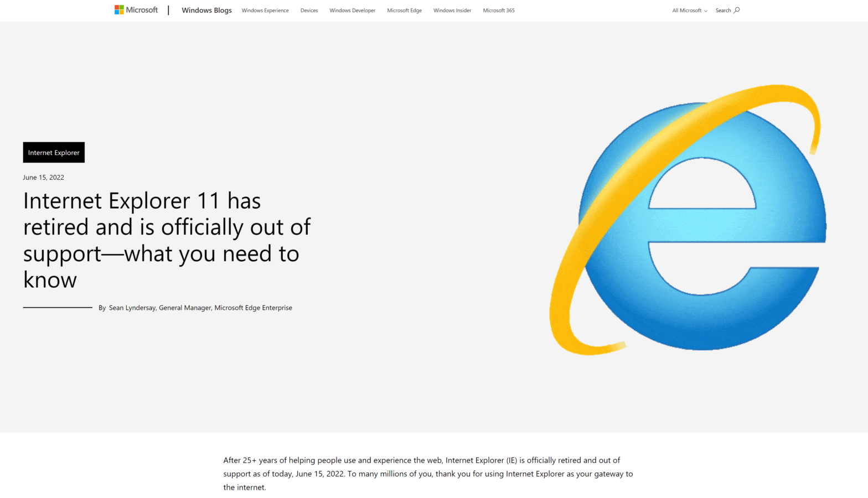
Task: Open the Windows Experience menu item
Action: point(265,11)
